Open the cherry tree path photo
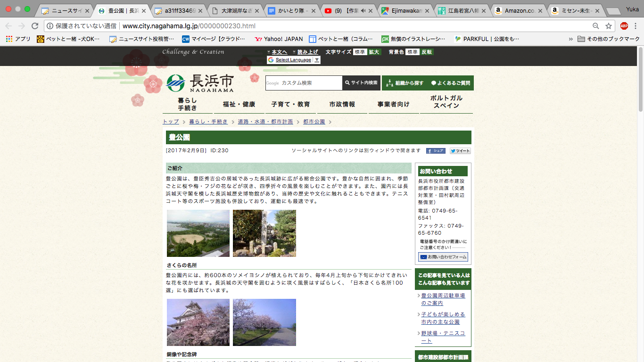 point(264,322)
